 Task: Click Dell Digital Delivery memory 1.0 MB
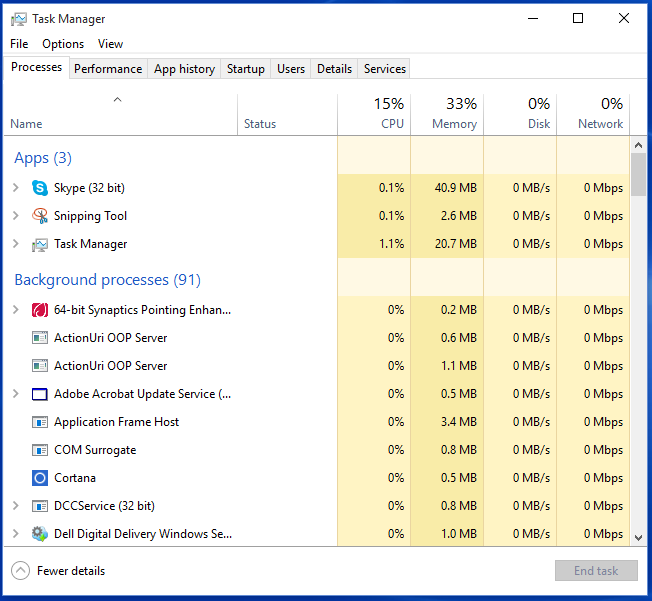[x=459, y=534]
